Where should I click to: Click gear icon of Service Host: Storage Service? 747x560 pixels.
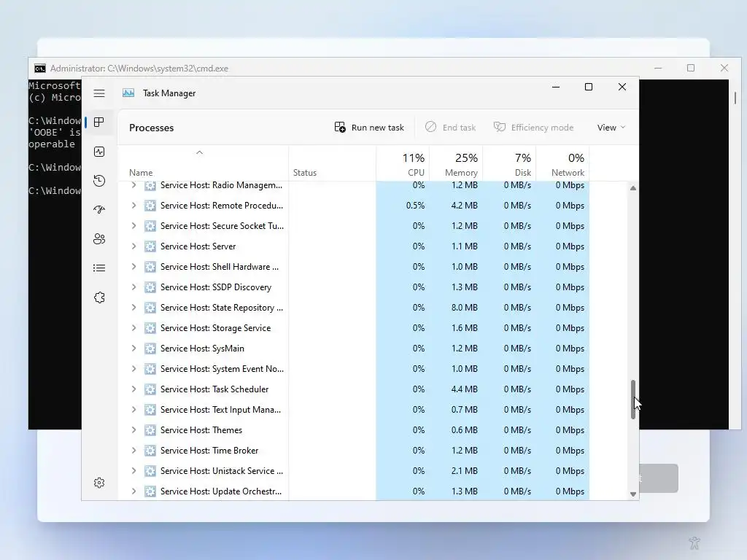[150, 328]
